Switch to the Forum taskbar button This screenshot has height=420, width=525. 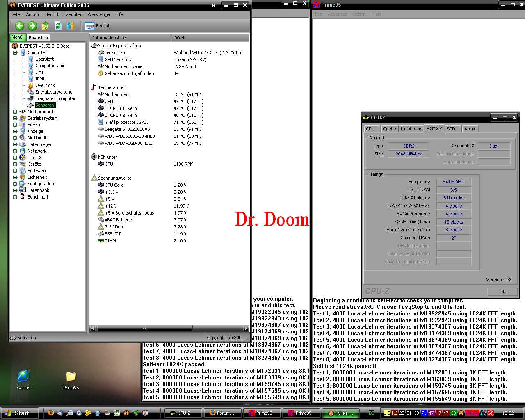click(x=222, y=413)
